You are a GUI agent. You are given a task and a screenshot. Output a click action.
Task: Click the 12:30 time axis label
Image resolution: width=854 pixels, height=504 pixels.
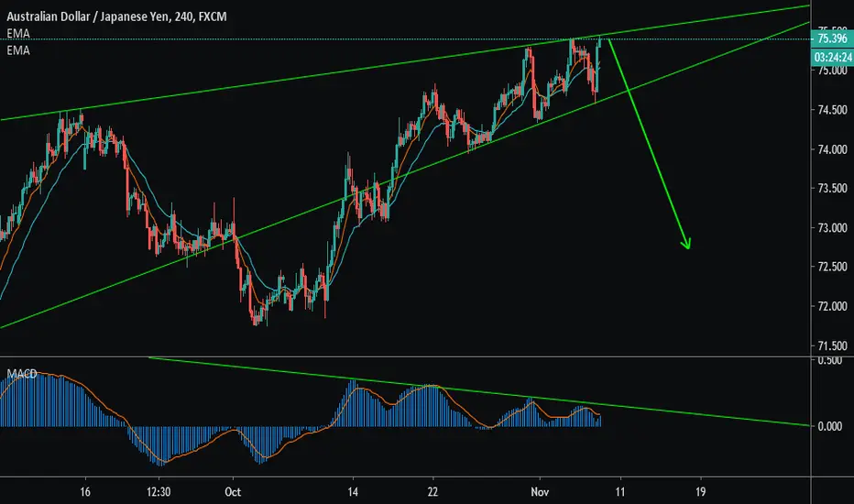159,492
